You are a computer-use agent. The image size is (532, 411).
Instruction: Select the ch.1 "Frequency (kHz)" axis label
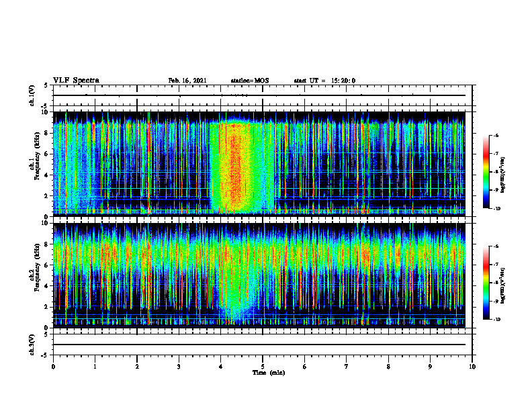pos(37,156)
